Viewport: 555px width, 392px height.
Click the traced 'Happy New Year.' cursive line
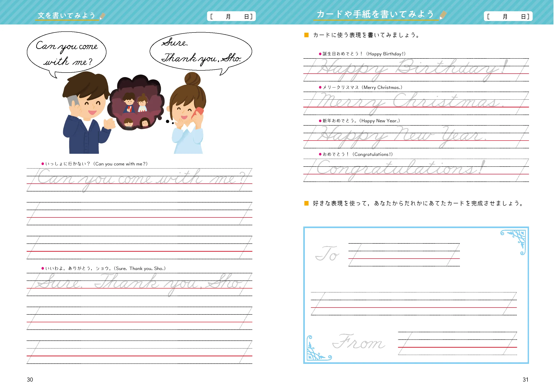(416, 137)
